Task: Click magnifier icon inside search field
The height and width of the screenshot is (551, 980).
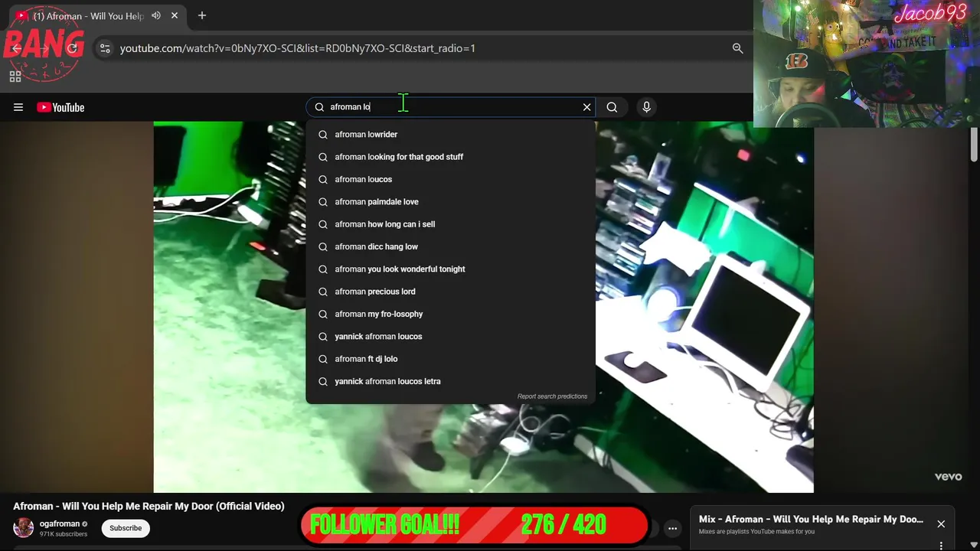Action: 319,107
